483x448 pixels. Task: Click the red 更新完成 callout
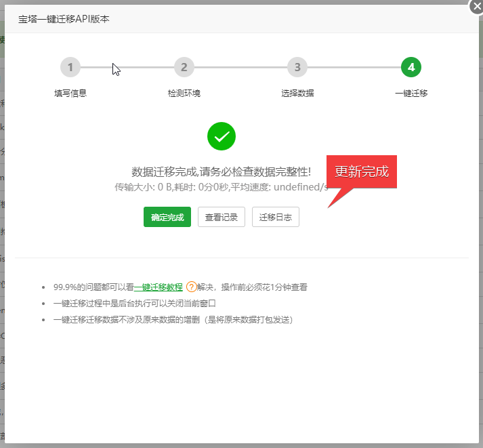(362, 171)
